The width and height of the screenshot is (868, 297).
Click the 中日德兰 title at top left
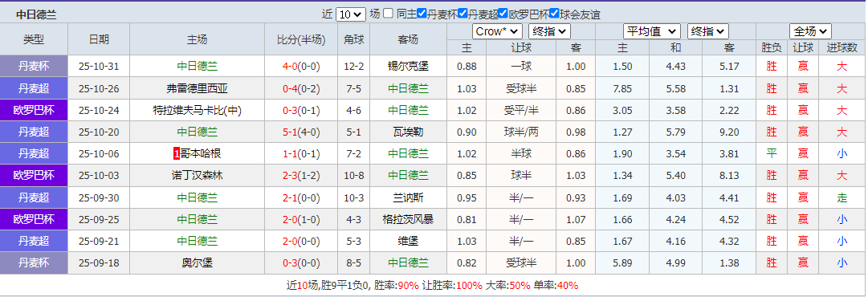[x=36, y=15]
